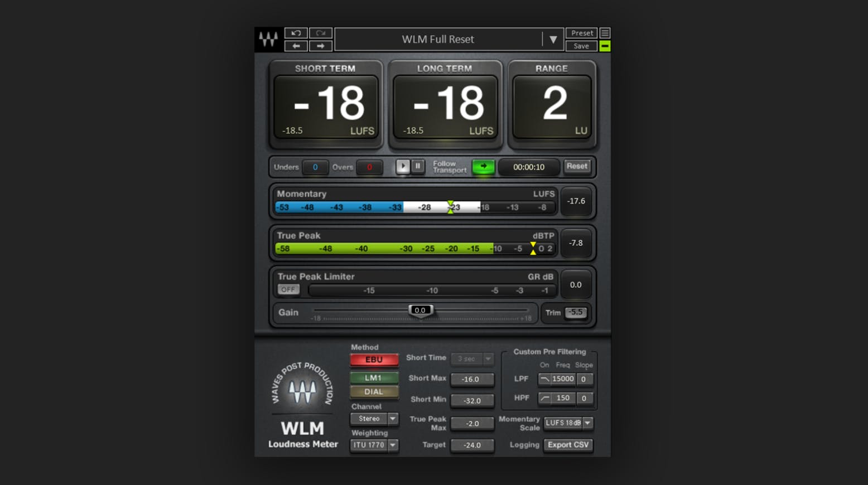This screenshot has width=868, height=485.
Task: Redo the last change
Action: click(x=321, y=33)
